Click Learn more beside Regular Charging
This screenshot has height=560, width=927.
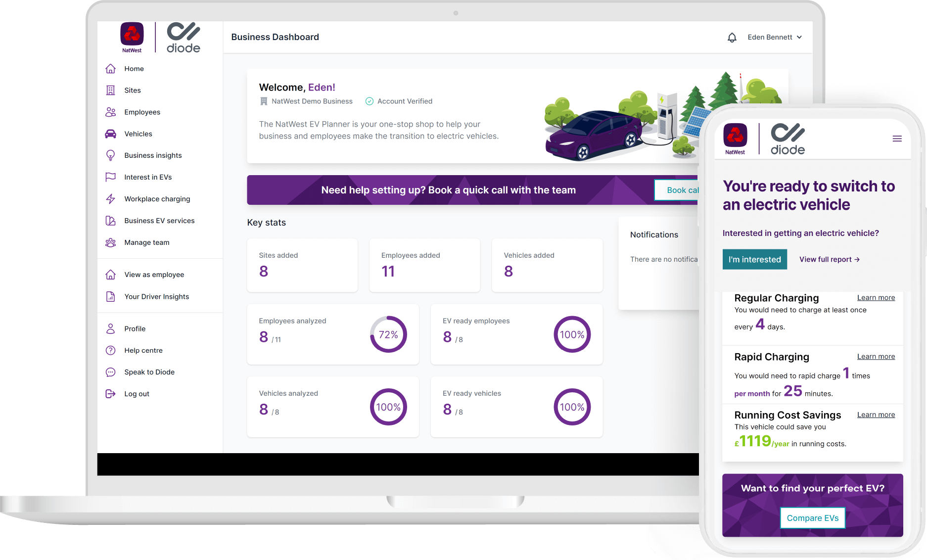click(876, 298)
